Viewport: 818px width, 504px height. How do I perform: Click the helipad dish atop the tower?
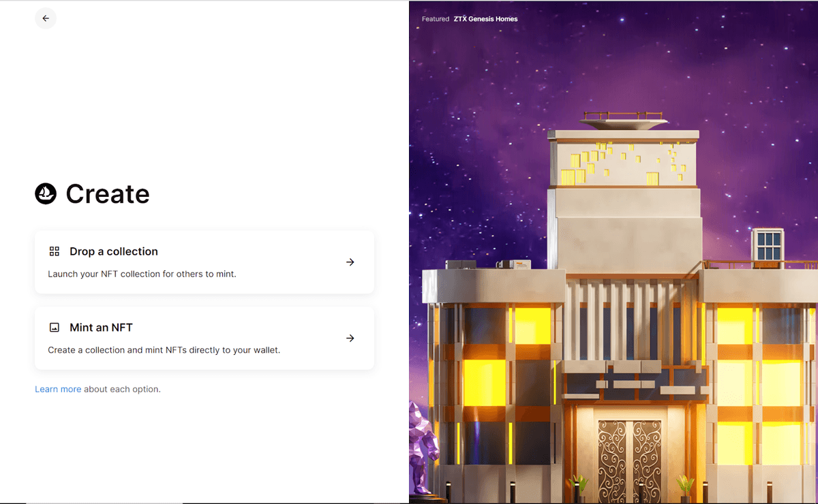623,123
